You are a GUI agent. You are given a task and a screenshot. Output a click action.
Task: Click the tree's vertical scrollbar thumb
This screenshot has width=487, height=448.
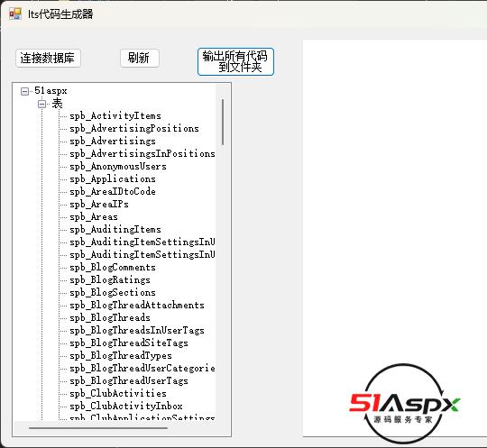223,122
